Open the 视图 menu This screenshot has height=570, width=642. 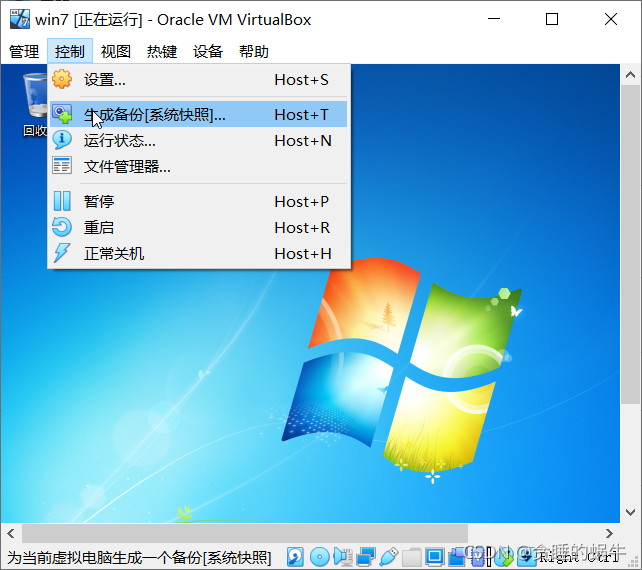(x=115, y=52)
